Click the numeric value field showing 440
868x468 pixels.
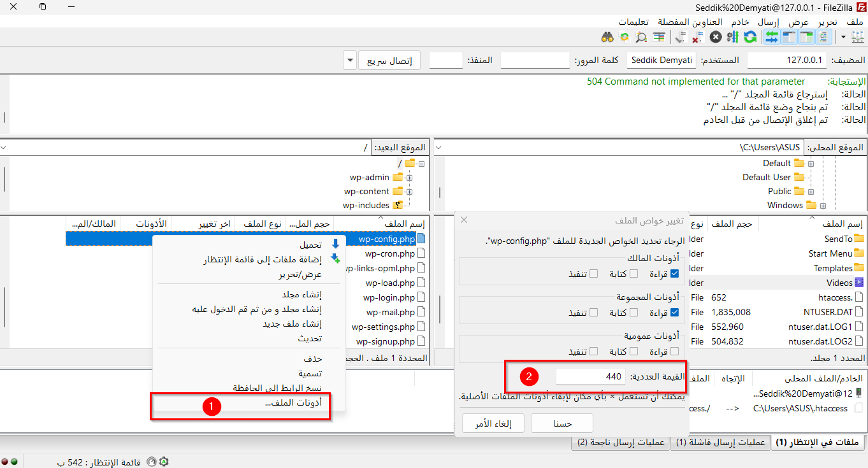click(x=590, y=376)
